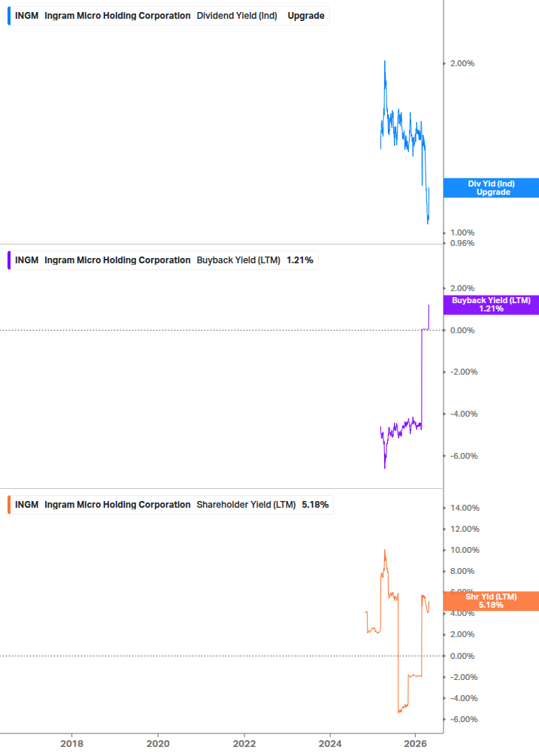The image size is (539, 756).
Task: Click the purple Buyback Yield (LTM) 1.21% badge
Action: click(491, 305)
